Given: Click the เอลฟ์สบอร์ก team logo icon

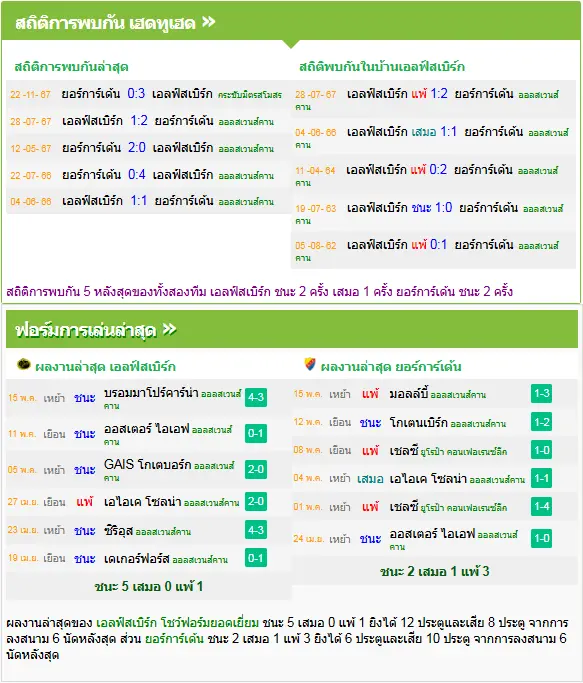Looking at the screenshot, I should (x=24, y=364).
